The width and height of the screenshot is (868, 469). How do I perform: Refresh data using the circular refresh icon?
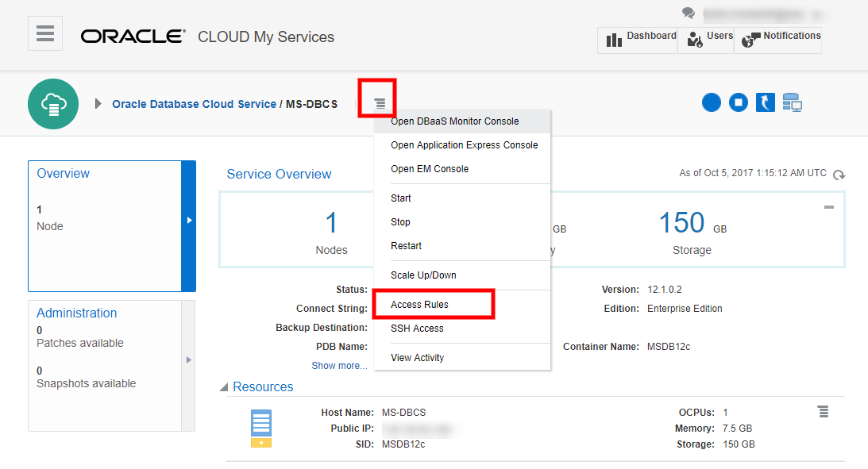[839, 175]
